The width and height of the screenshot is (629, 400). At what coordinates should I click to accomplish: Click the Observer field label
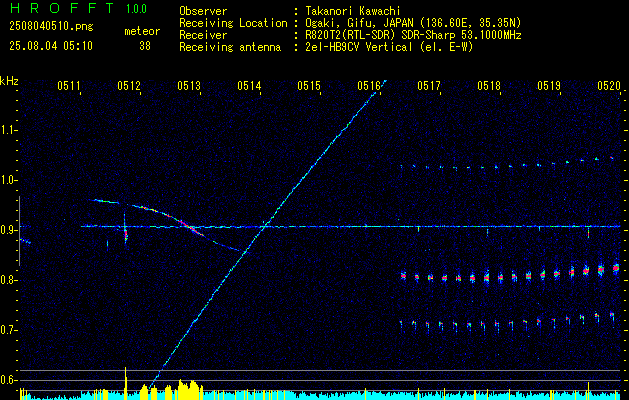203,11
